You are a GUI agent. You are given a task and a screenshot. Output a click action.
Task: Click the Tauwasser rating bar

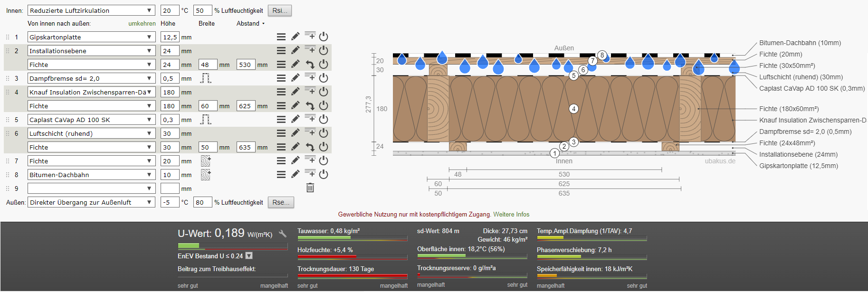(x=352, y=238)
